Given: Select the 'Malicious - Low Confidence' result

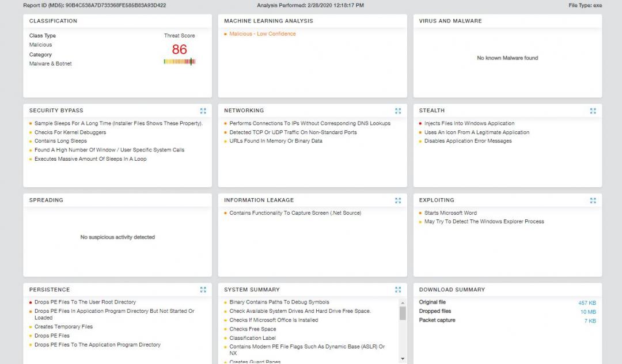Looking at the screenshot, I should 262,34.
